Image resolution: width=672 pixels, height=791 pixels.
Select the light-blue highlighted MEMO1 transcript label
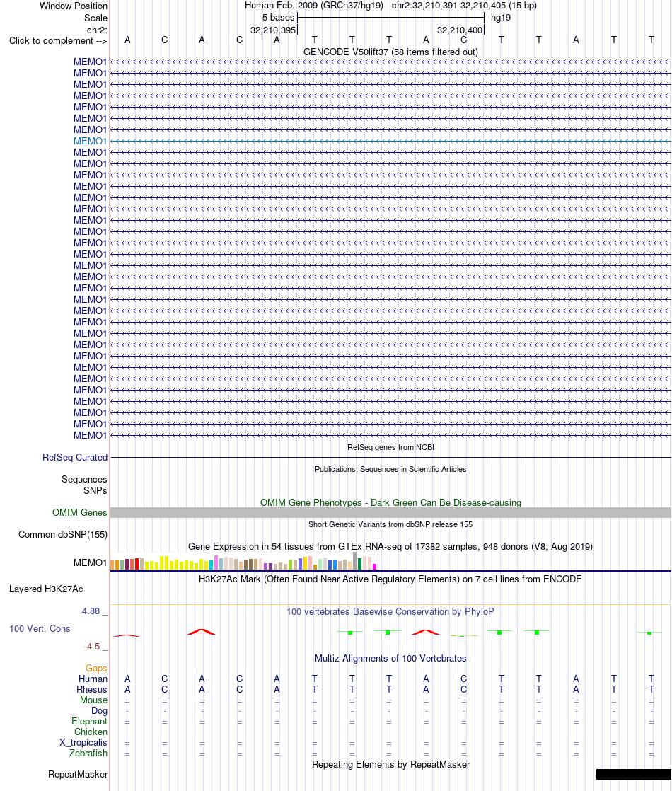(x=91, y=142)
